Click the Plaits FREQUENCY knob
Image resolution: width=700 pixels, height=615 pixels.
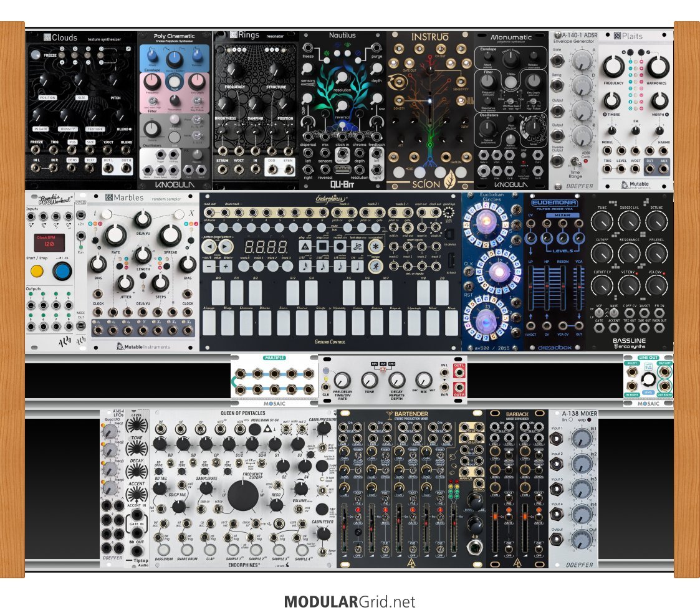click(613, 66)
